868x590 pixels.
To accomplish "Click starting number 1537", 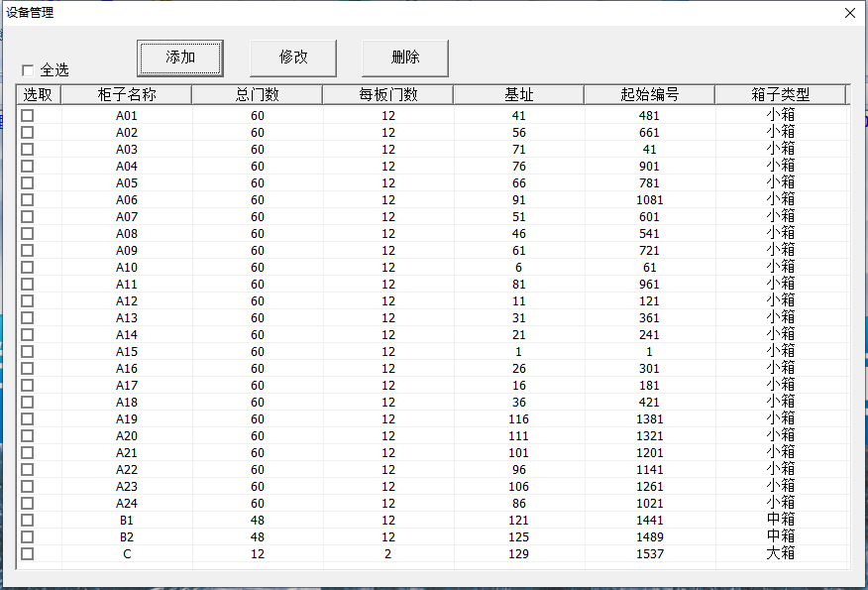I will (x=649, y=554).
